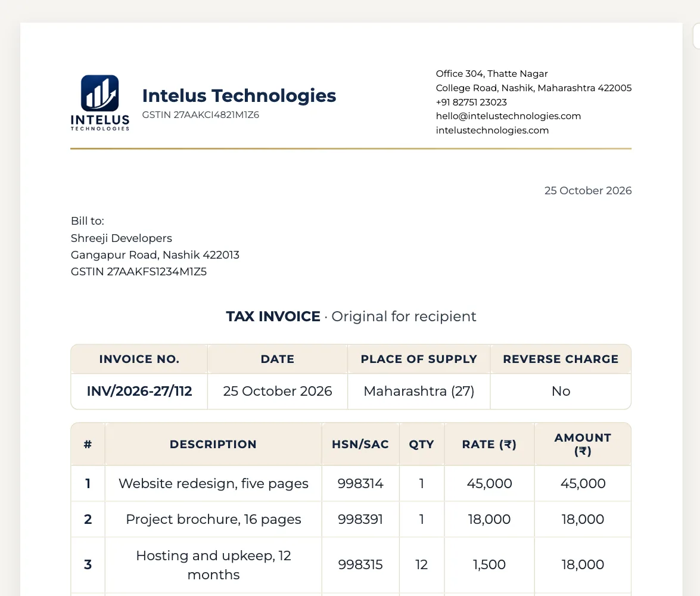
Task: Click the 45,000 amount for website redesign
Action: coord(583,483)
